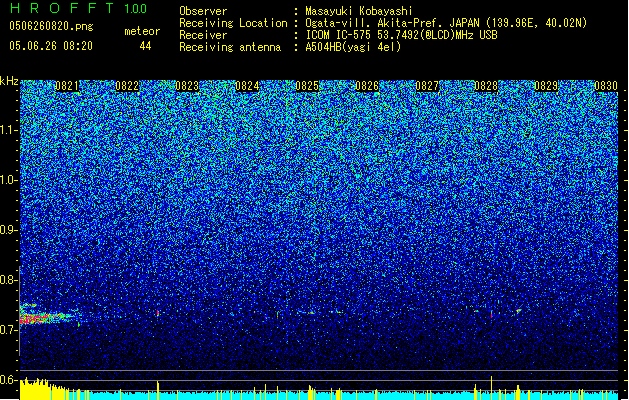The height and width of the screenshot is (400, 629).
Task: Click the A504HB(yagi 4el) antenna text
Action: click(353, 47)
